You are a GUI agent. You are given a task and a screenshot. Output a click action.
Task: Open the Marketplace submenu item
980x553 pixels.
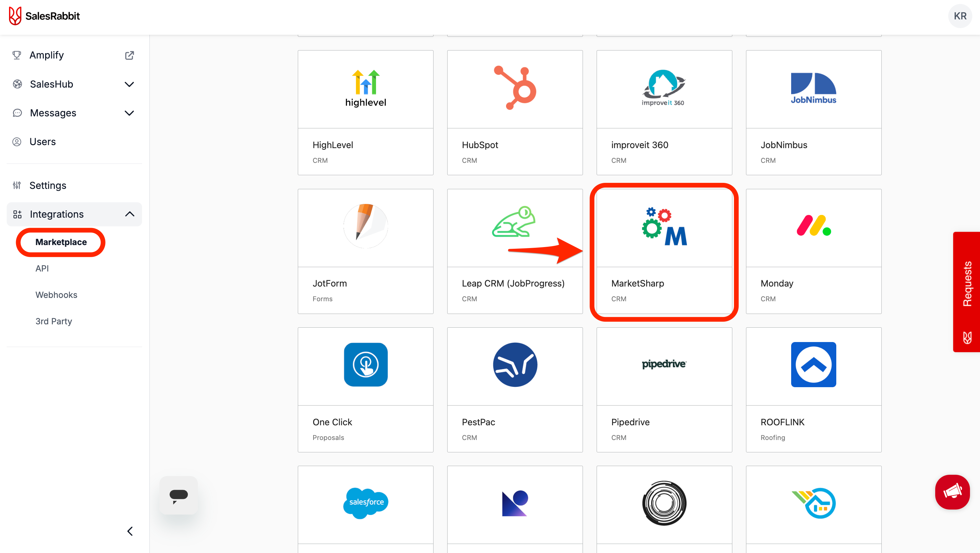(61, 242)
